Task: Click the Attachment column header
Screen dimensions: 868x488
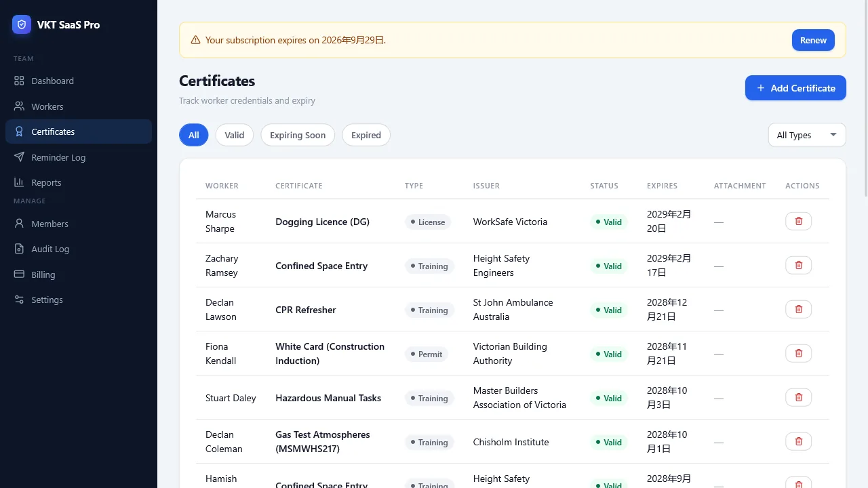Action: click(740, 186)
